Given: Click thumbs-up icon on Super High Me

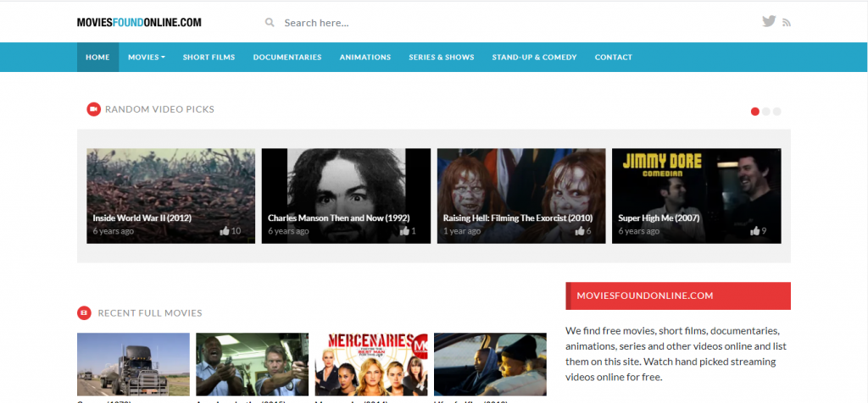Looking at the screenshot, I should (755, 231).
